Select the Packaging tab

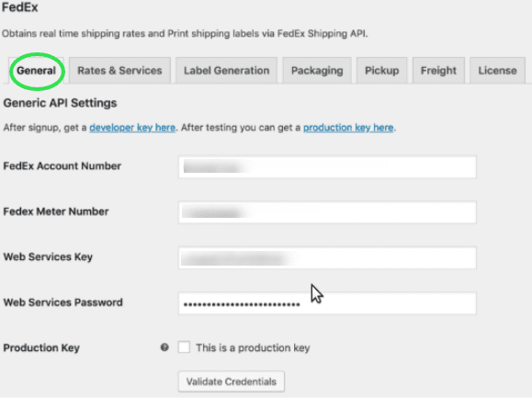tap(317, 71)
